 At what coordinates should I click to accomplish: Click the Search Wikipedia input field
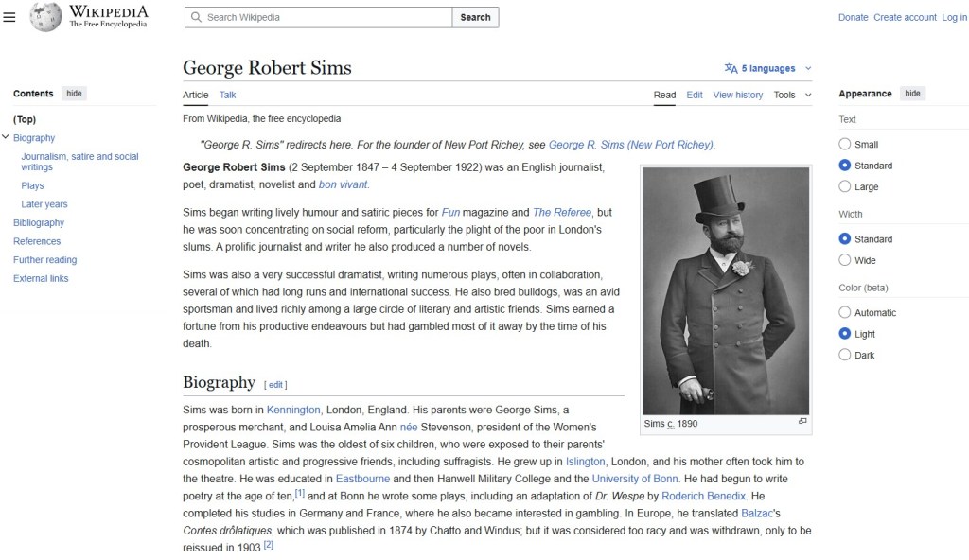tap(326, 17)
